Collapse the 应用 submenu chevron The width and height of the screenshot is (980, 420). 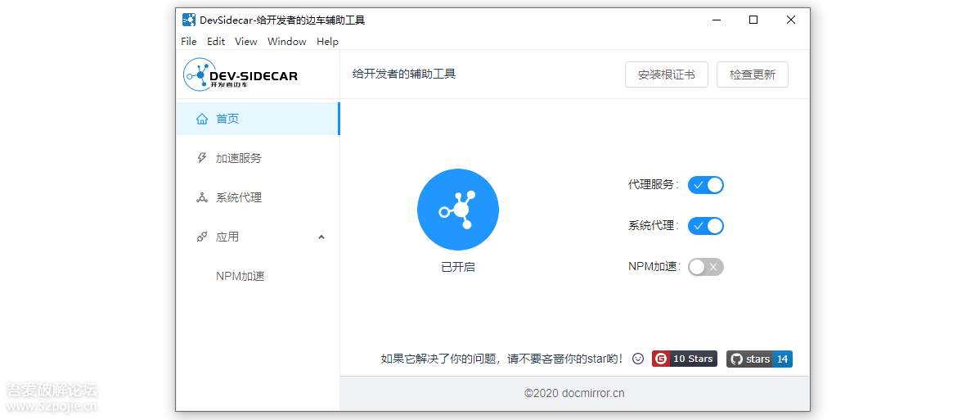[x=321, y=237]
